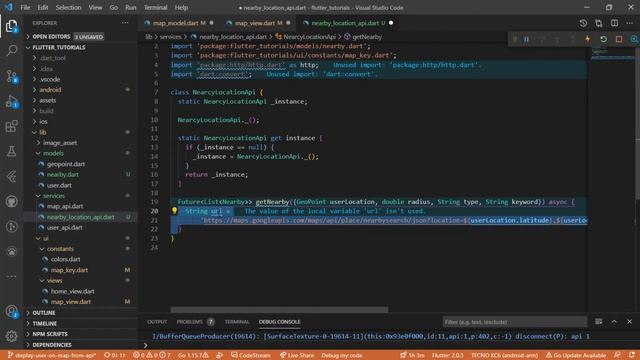Switch to the OUTPUT panel tab
Screen dimensions: 640x360
coord(157,322)
